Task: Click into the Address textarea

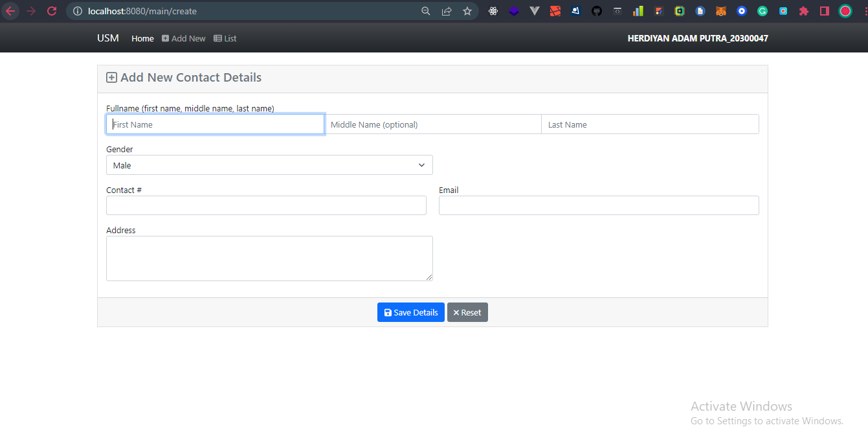Action: point(269,258)
